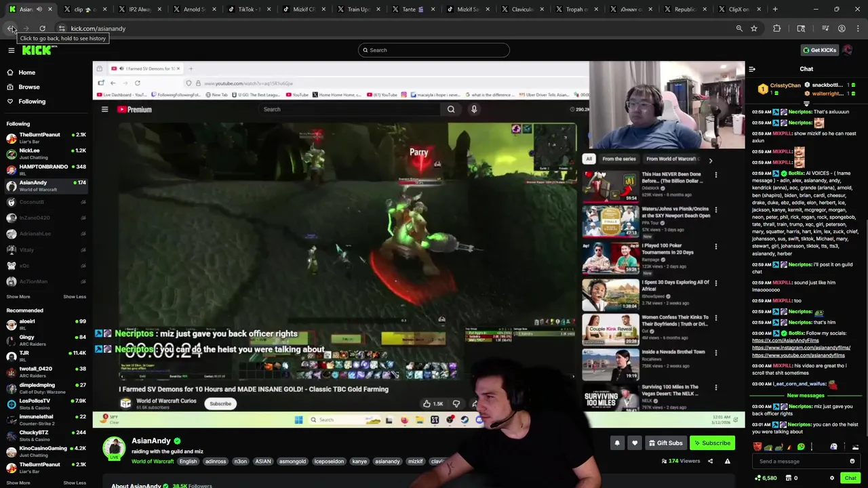Expand the chat leaderboard chevron below CrisstyChan
The height and width of the screenshot is (488, 868).
pos(806,104)
